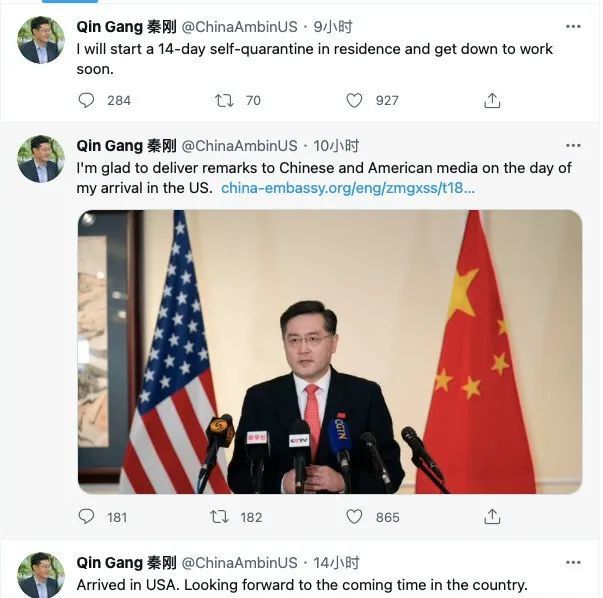This screenshot has width=603, height=598.
Task: Reply to the 14-day self-quarantine tweet
Action: pyautogui.click(x=86, y=101)
